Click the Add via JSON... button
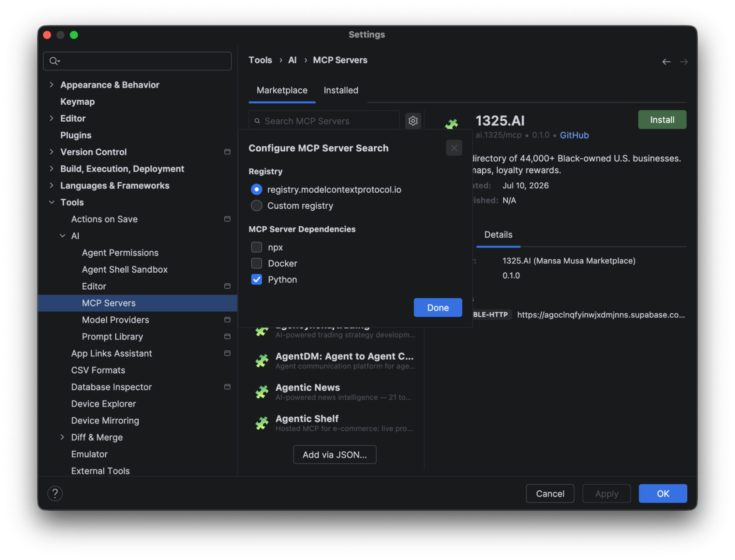 pyautogui.click(x=335, y=455)
